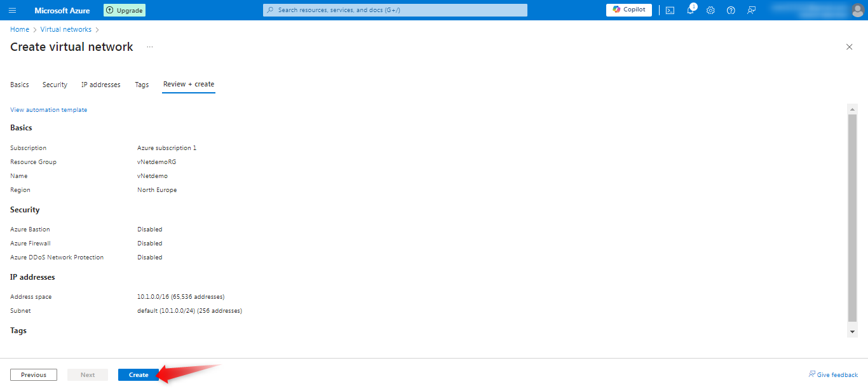Click the Tags section heading

tap(18, 331)
